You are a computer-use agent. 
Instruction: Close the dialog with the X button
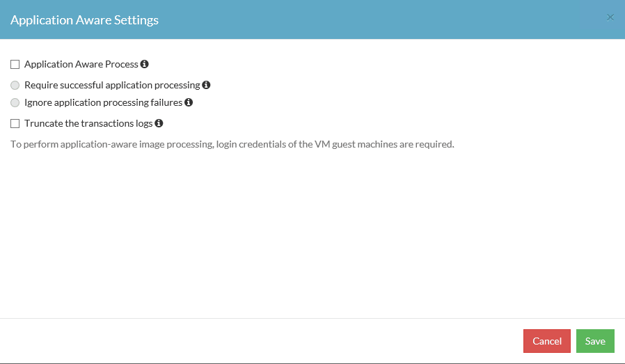[x=610, y=17]
